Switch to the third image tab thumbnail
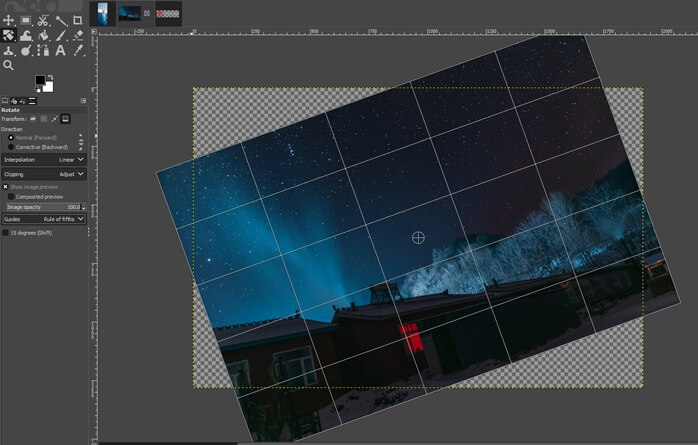 pos(168,14)
